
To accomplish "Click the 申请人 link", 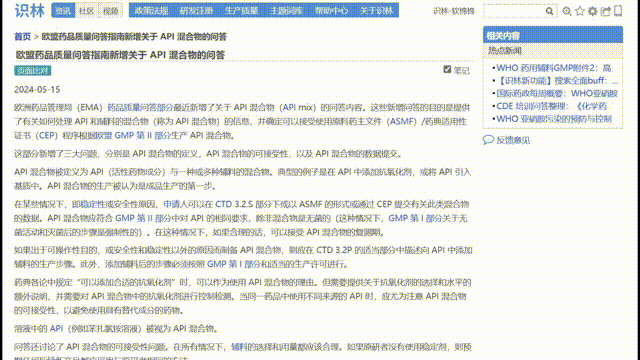I will 176,204.
